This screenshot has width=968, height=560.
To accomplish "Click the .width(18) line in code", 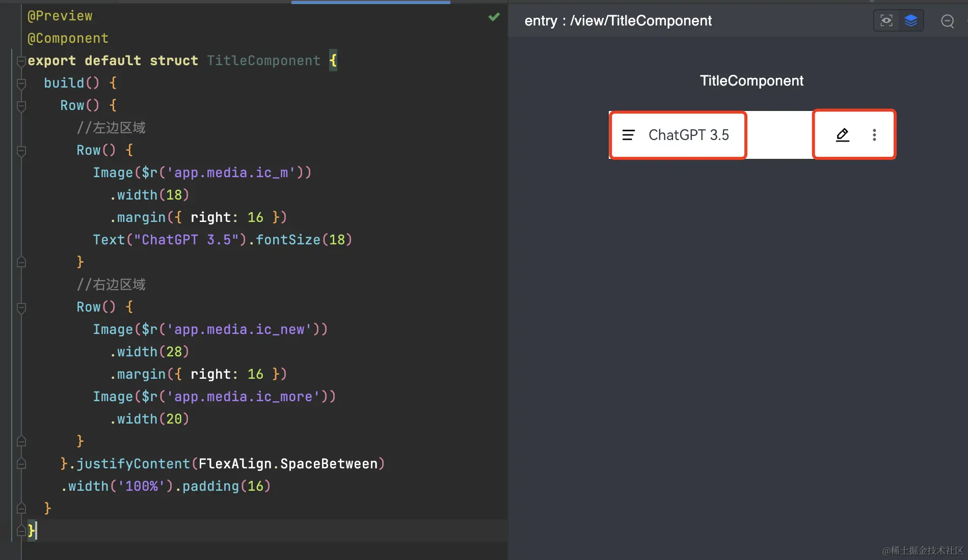I will click(x=149, y=195).
